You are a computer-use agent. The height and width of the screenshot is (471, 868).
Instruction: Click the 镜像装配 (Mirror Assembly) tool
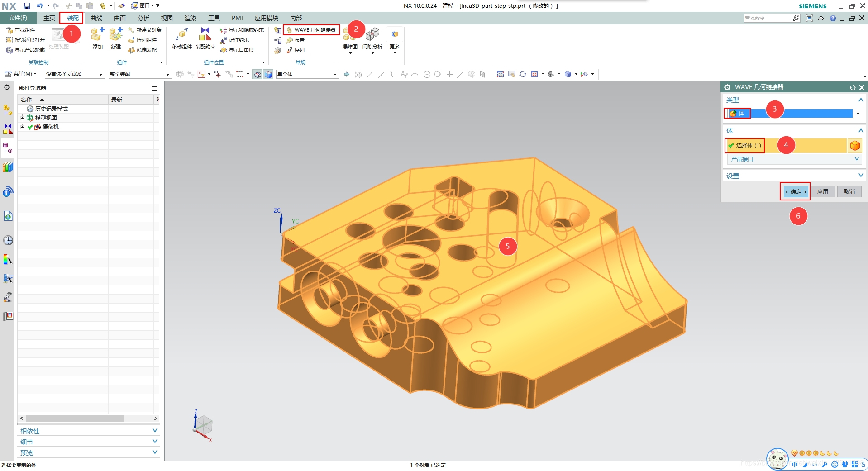[143, 50]
